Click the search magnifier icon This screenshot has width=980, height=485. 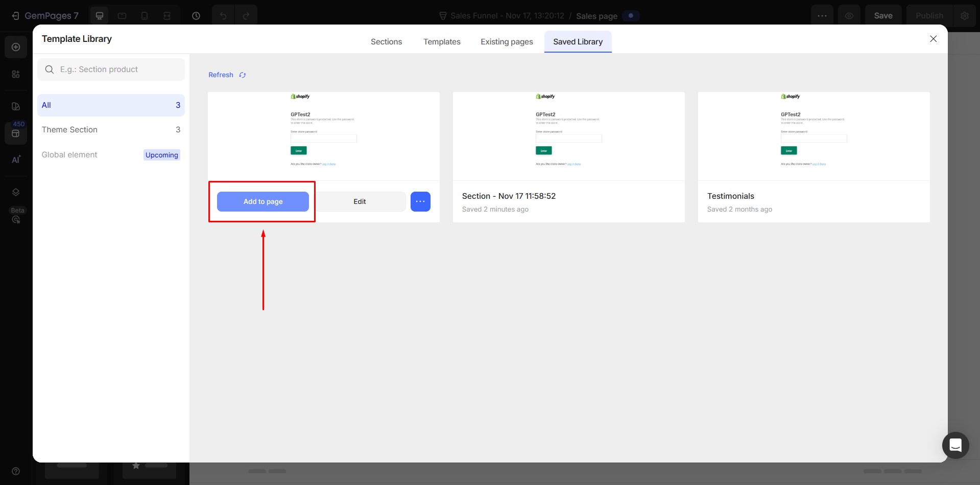(50, 70)
